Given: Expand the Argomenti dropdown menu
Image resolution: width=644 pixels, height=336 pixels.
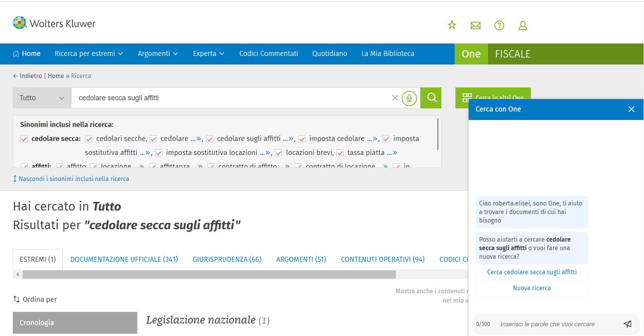Looking at the screenshot, I should click(x=157, y=54).
